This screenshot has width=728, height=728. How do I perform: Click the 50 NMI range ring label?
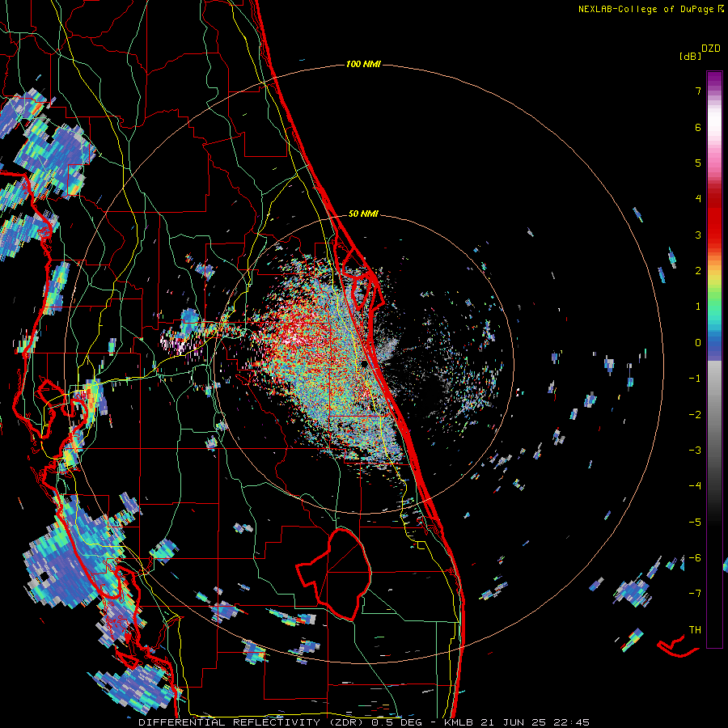click(363, 214)
